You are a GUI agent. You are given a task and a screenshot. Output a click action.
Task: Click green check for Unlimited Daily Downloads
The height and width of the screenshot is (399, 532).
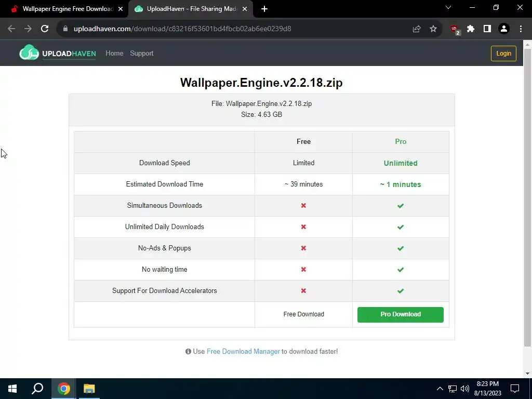401,227
